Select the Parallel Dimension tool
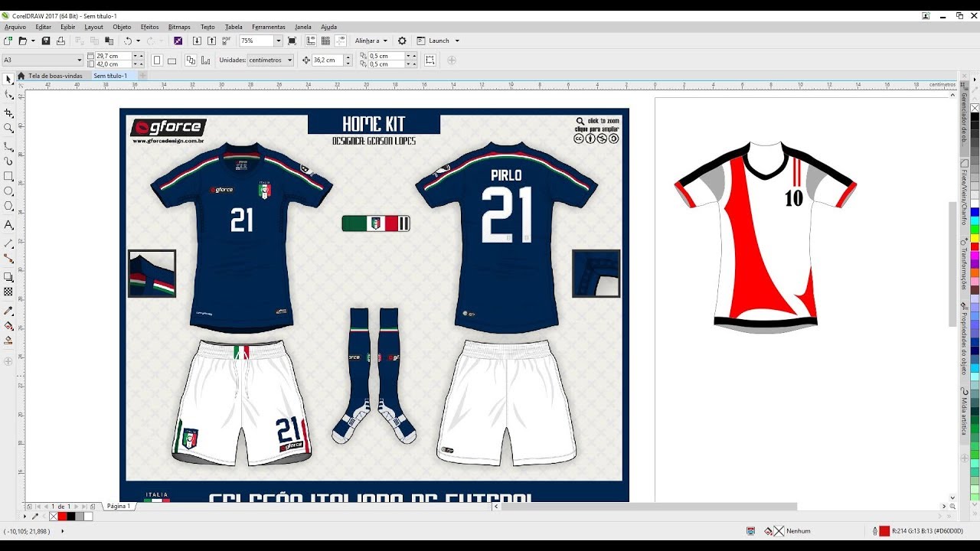 [x=8, y=243]
